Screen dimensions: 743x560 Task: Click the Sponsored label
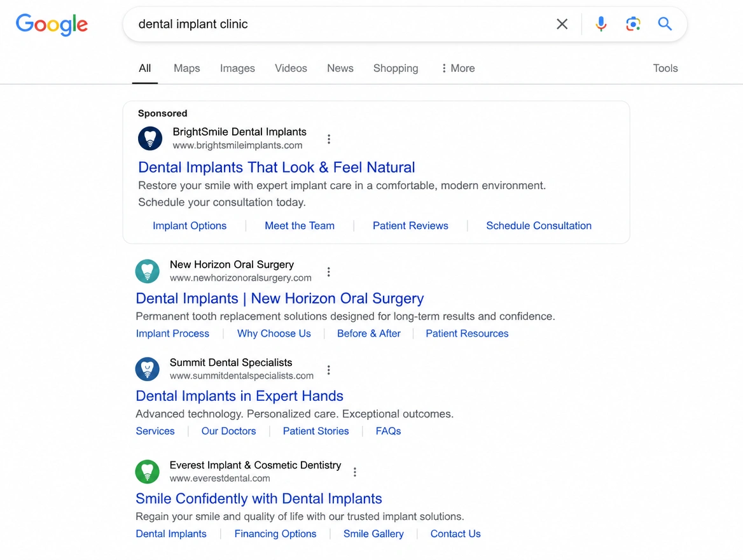click(163, 113)
